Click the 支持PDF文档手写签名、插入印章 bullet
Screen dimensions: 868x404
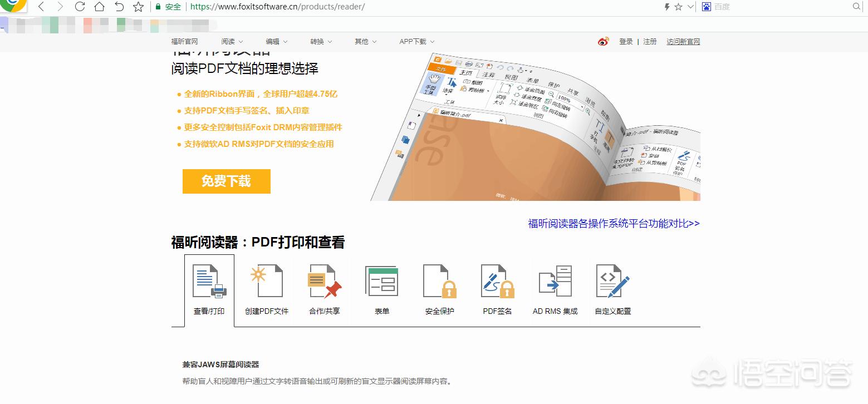pos(247,111)
